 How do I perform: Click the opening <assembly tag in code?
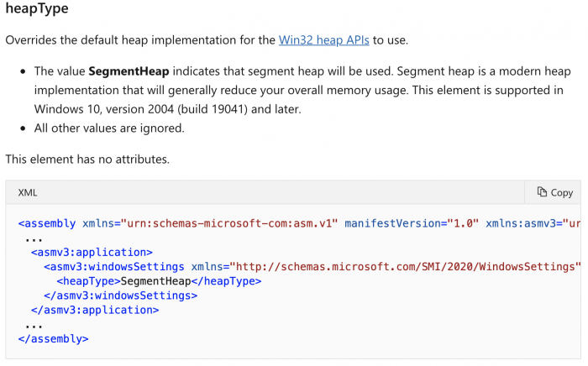(x=49, y=223)
